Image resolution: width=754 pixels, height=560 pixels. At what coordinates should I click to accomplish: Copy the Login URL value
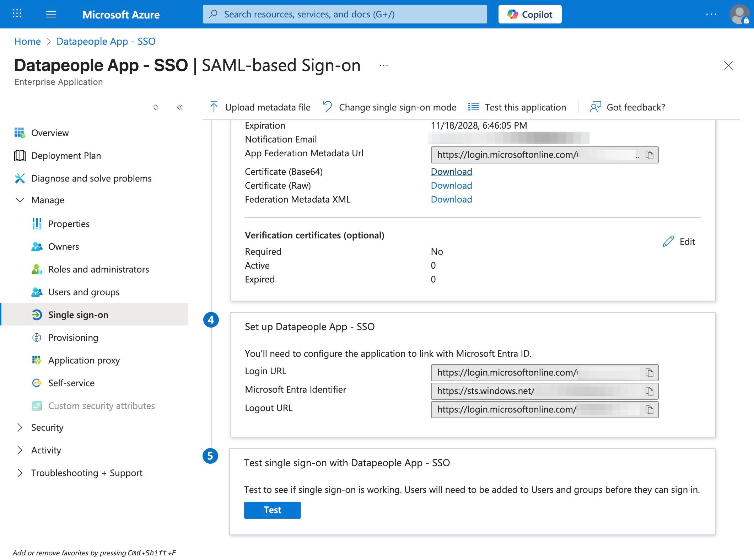coord(649,373)
